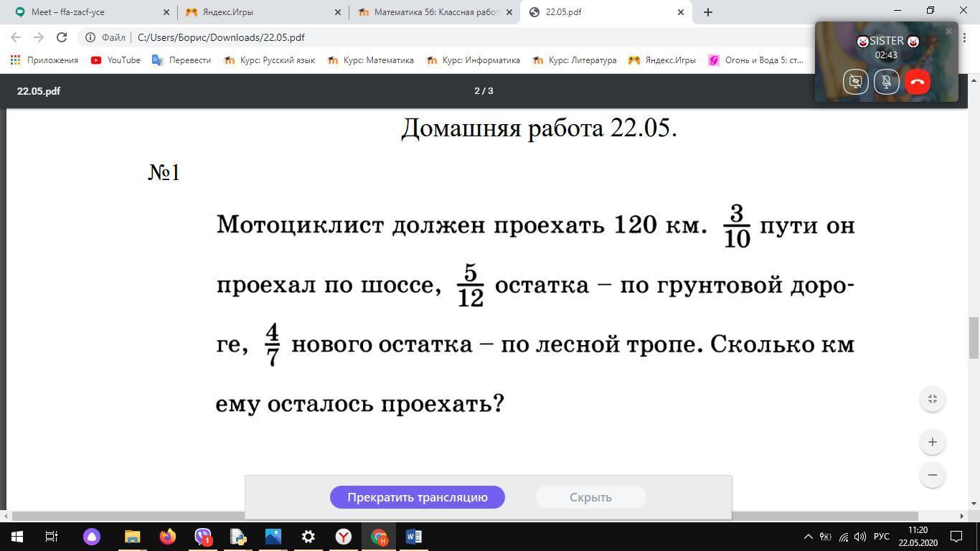This screenshot has width=980, height=551.
Task: Close the 22.05.pdf tab
Action: [681, 12]
